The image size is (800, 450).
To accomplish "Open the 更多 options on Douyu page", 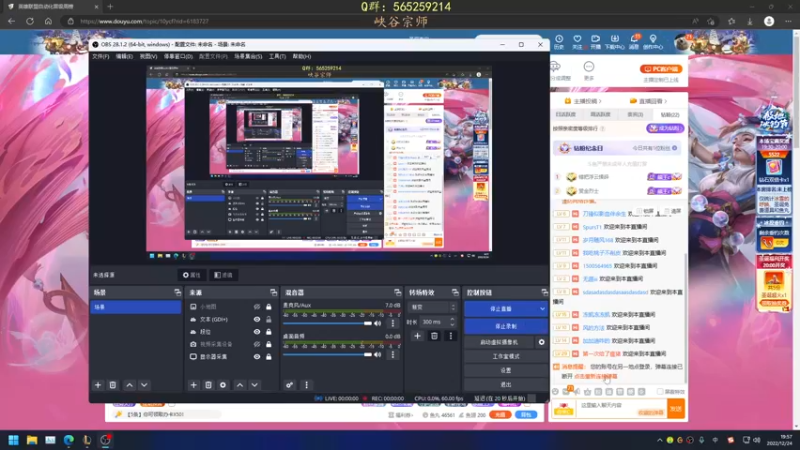I will (x=589, y=71).
